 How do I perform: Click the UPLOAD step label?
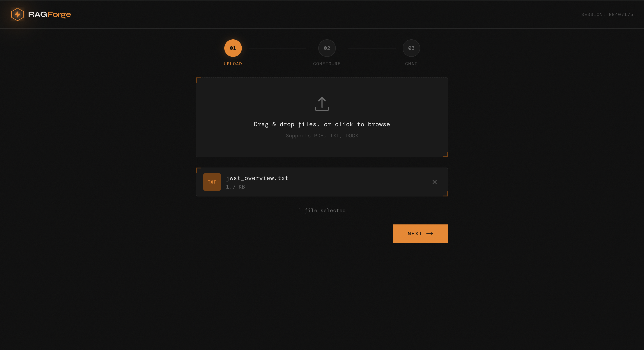tap(233, 64)
